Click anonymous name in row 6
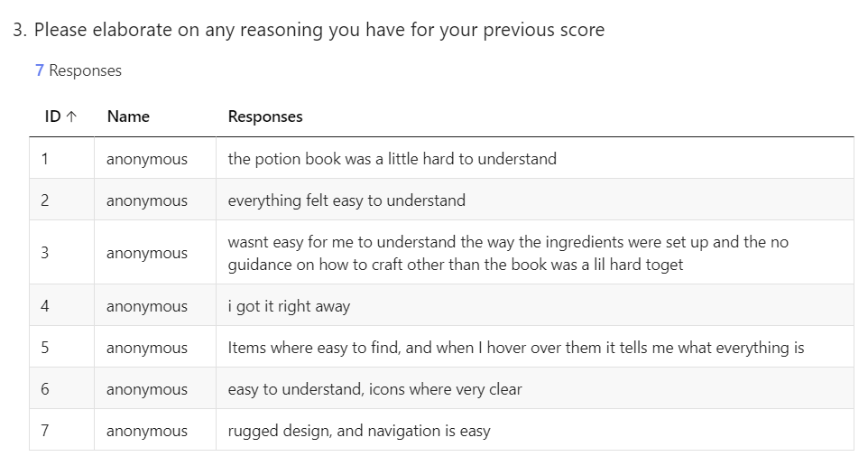This screenshot has width=868, height=475. coord(147,389)
